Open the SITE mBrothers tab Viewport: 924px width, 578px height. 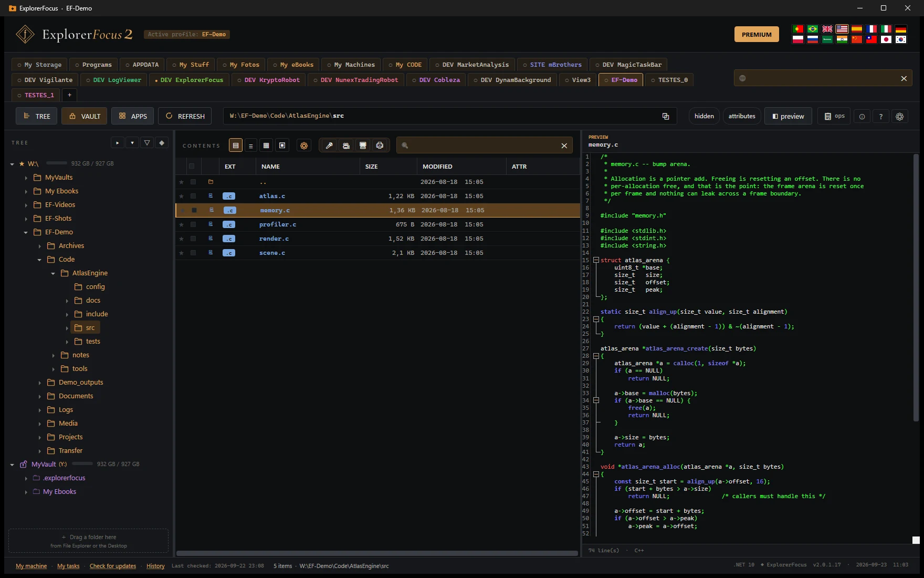point(552,65)
